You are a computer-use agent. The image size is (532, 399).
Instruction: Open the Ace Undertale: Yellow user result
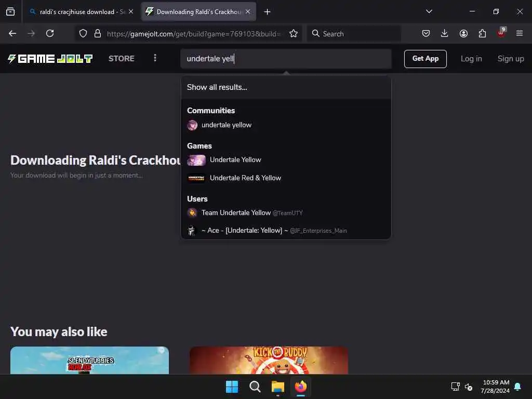click(286, 230)
